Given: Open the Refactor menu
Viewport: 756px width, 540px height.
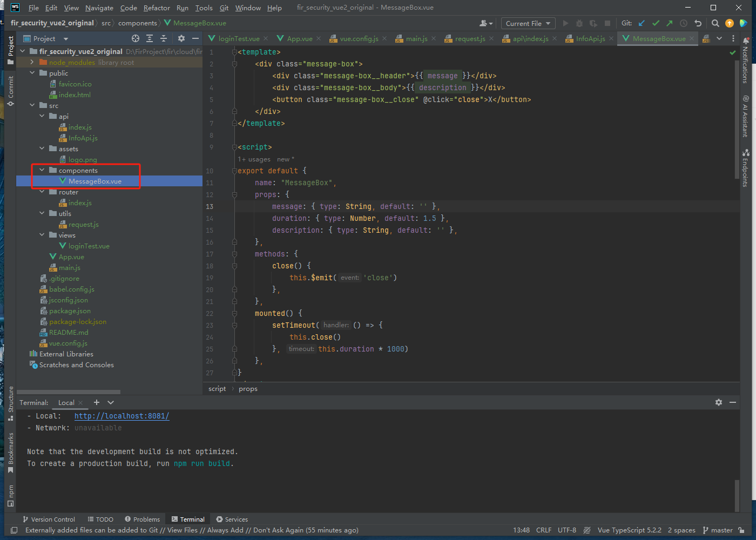Looking at the screenshot, I should [x=157, y=8].
